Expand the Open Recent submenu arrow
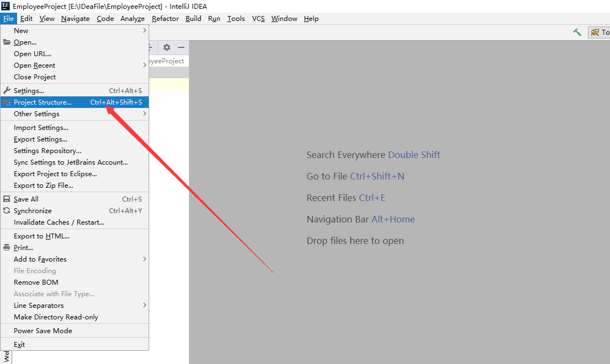The height and width of the screenshot is (364, 610). point(145,65)
